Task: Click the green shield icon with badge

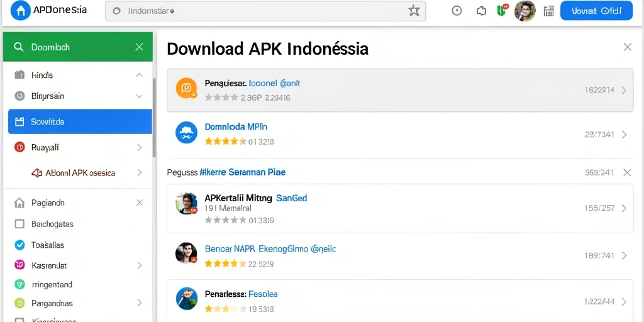Action: click(502, 10)
